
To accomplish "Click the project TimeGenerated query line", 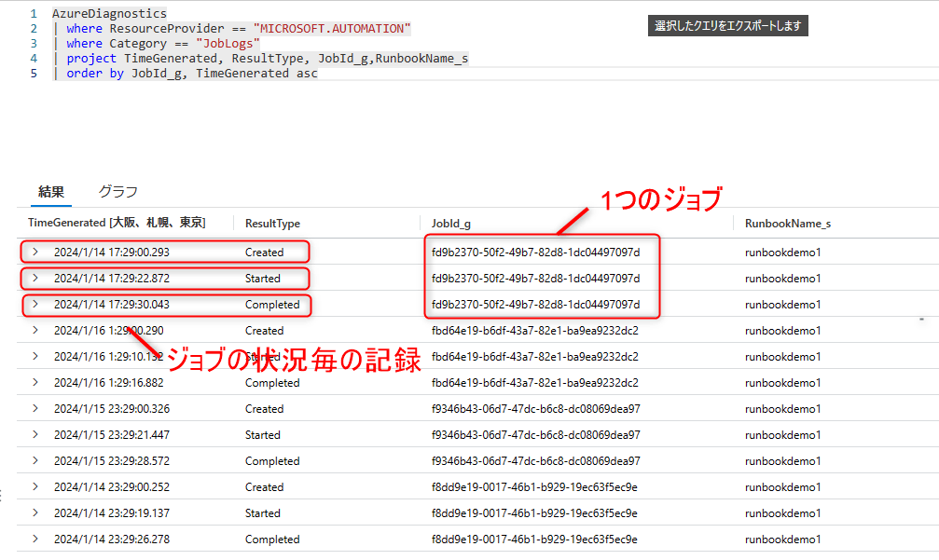I will coord(260,58).
